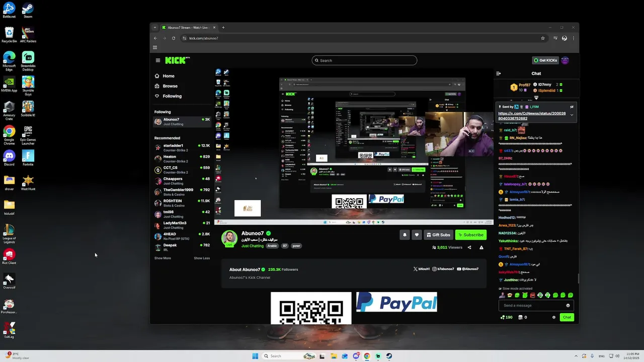
Task: Click the powr stream tag
Action: [296, 246]
